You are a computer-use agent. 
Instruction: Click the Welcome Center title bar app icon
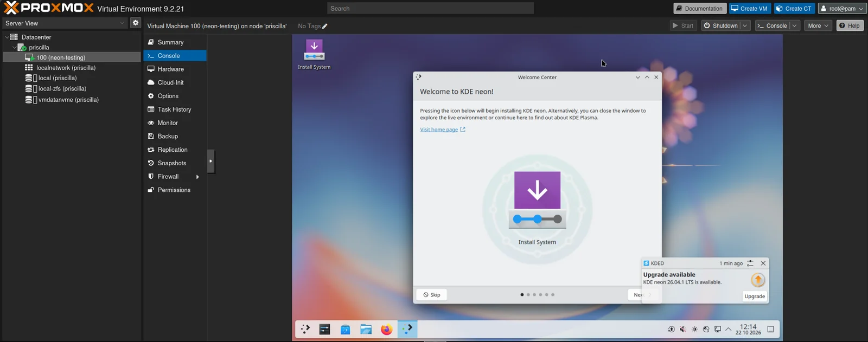click(419, 78)
